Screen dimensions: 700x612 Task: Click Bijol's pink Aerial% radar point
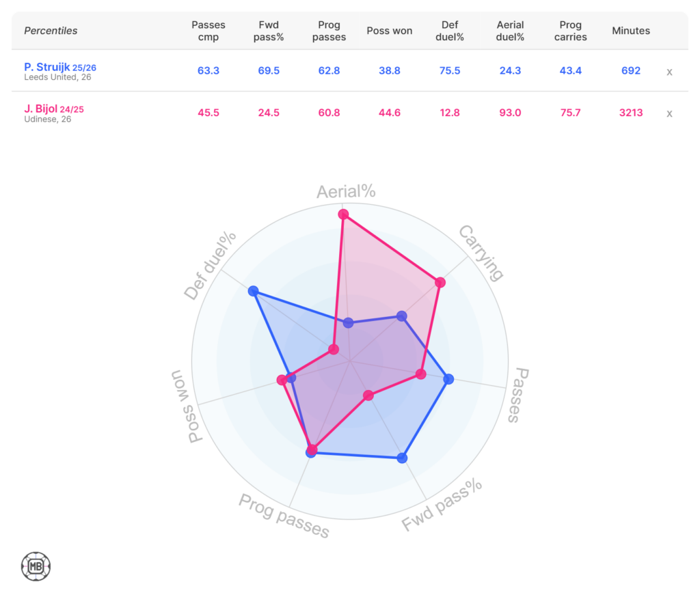(x=344, y=214)
